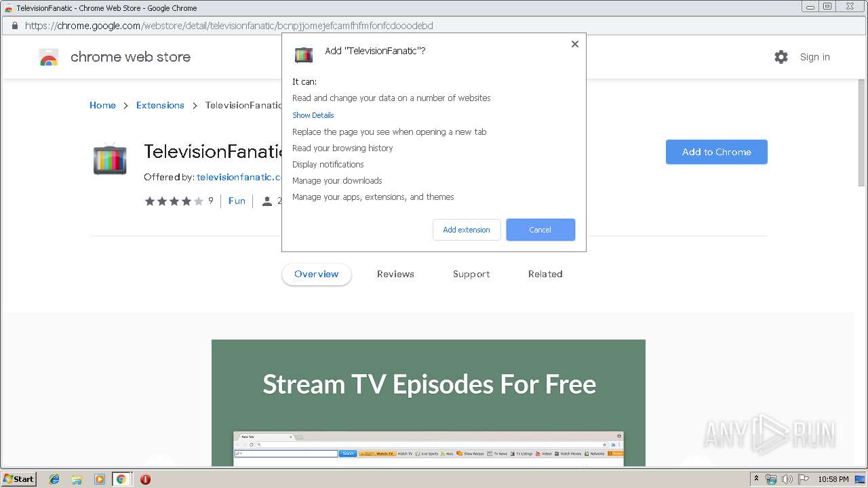This screenshot has width=868, height=488.
Task: Open the Chrome Web Store settings gear
Action: (x=781, y=57)
